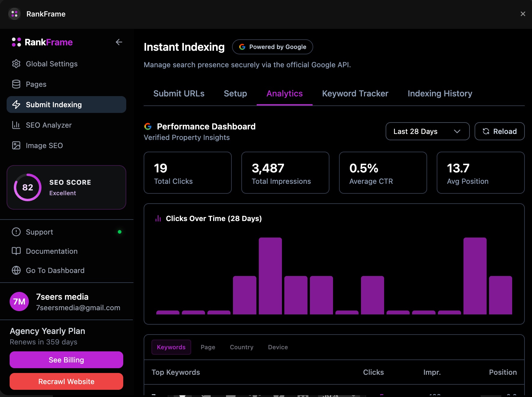Collapse the sidebar with the back arrow

[x=119, y=42]
